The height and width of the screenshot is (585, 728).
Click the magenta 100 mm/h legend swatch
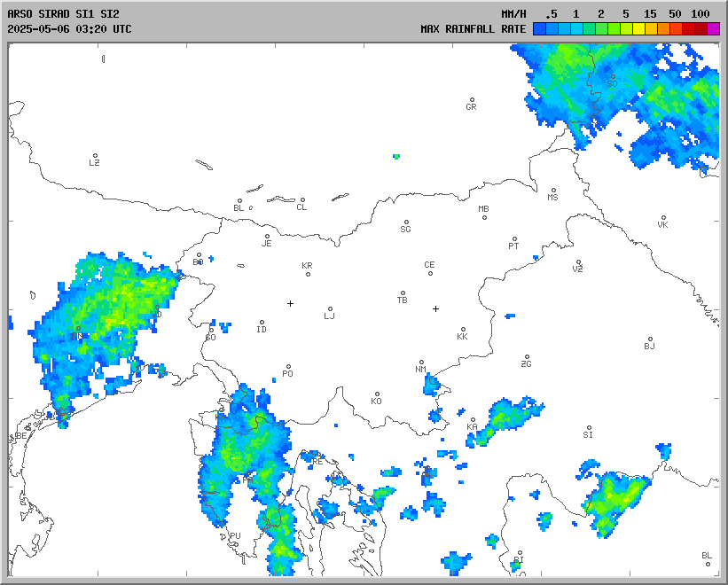[x=713, y=28]
